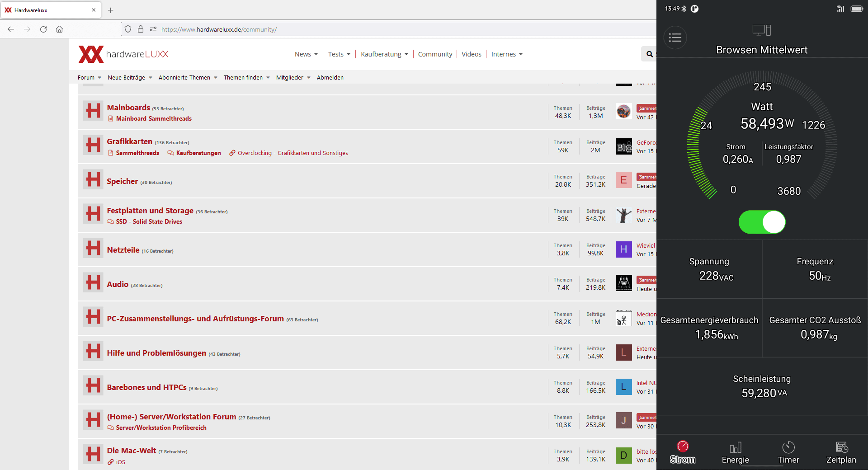Open the iOS subforum link
Viewport: 868px width, 470px height.
click(121, 462)
